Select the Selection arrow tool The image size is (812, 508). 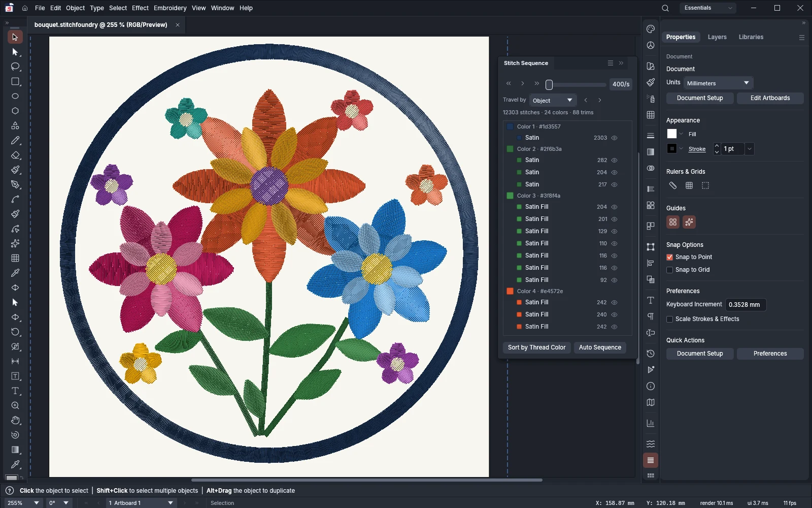15,37
